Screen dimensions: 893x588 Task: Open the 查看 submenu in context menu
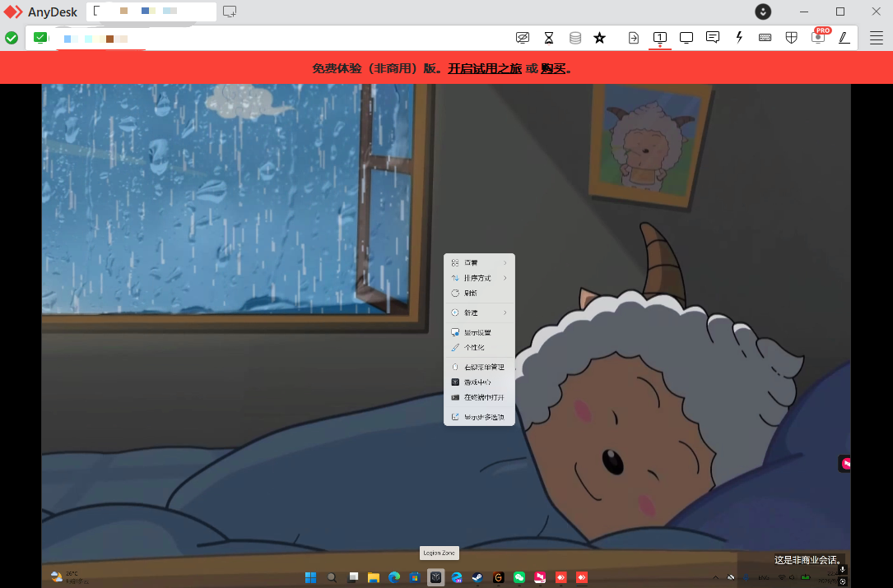point(479,262)
